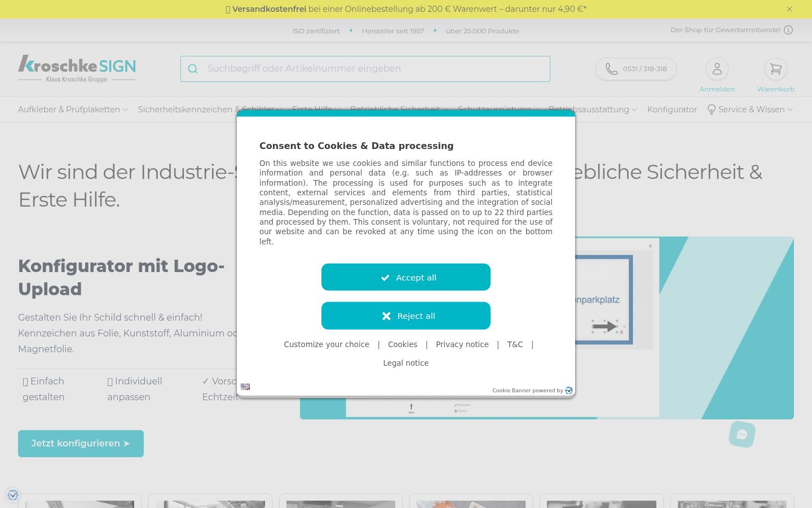
Task: Open the Warenkorb shopping cart icon
Action: pyautogui.click(x=776, y=69)
